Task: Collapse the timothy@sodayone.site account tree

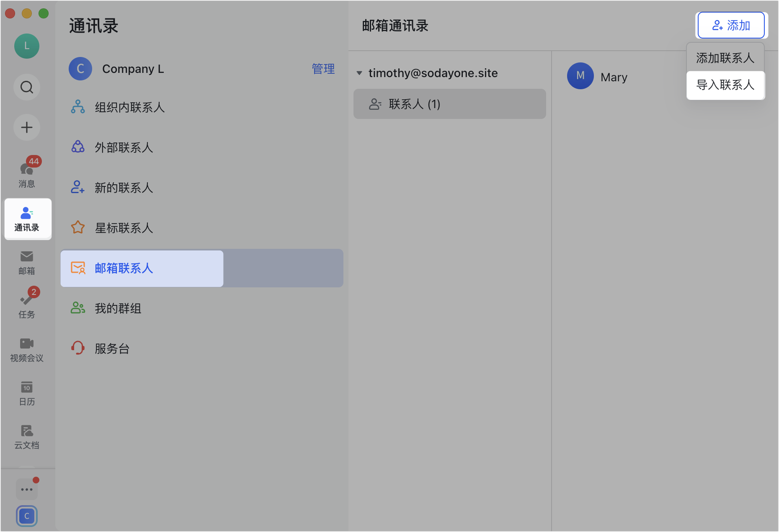Action: 359,73
